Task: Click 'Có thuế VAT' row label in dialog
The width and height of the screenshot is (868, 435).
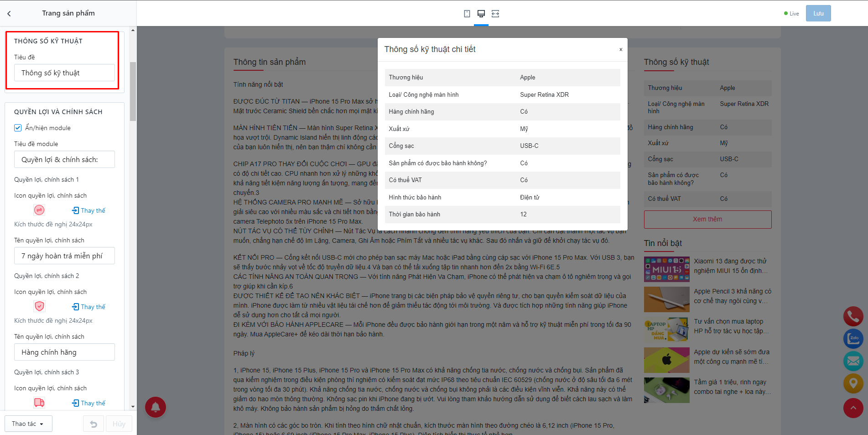Action: click(x=405, y=180)
